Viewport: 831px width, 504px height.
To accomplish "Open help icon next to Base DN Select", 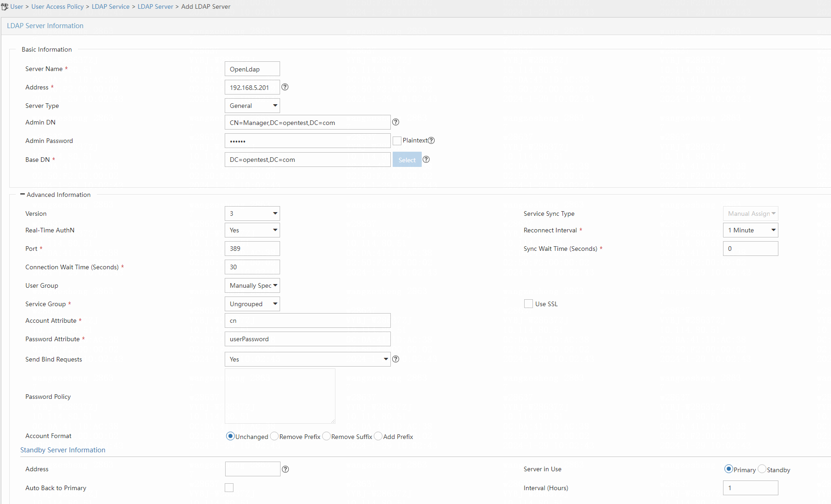I will click(x=426, y=160).
